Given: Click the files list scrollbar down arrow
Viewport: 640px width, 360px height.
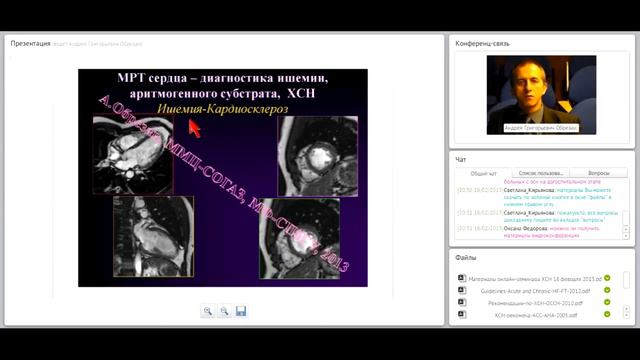Looking at the screenshot, I should 627,316.
